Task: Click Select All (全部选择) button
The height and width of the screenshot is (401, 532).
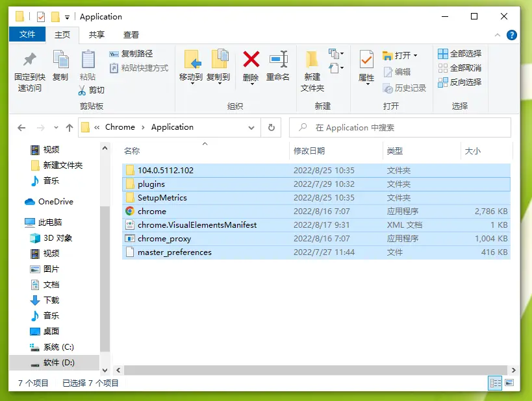Action: 460,54
